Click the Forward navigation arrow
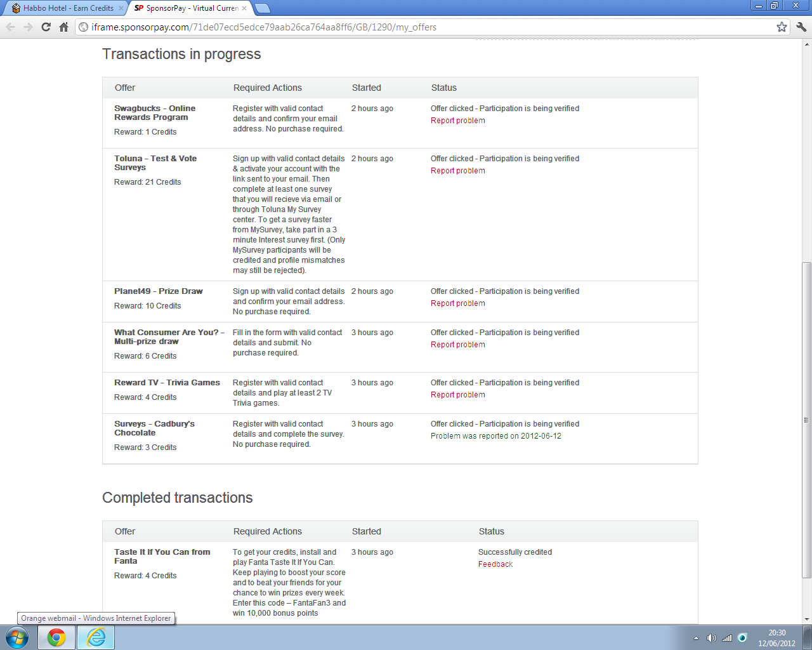 click(28, 27)
